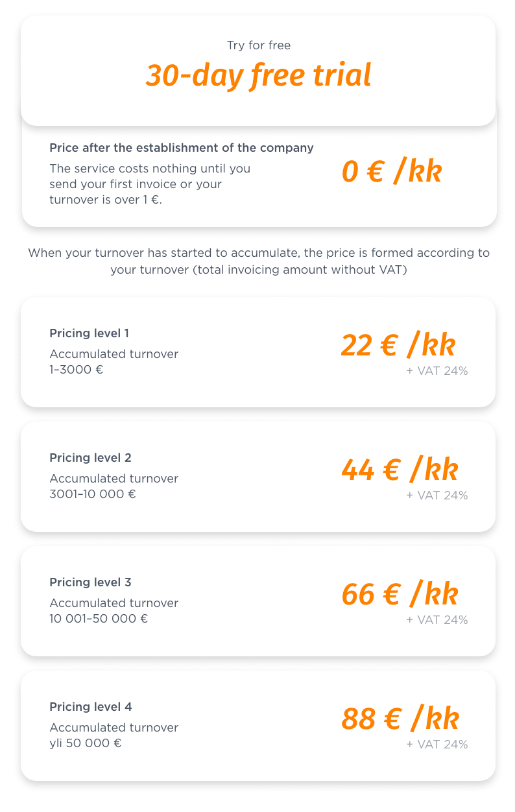The width and height of the screenshot is (515, 812).
Task: Click the 66 € /kk price
Action: click(400, 595)
